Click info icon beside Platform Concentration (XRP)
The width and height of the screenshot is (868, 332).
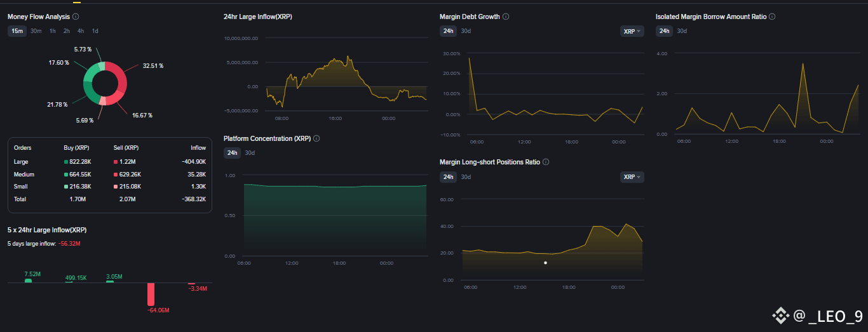[316, 138]
